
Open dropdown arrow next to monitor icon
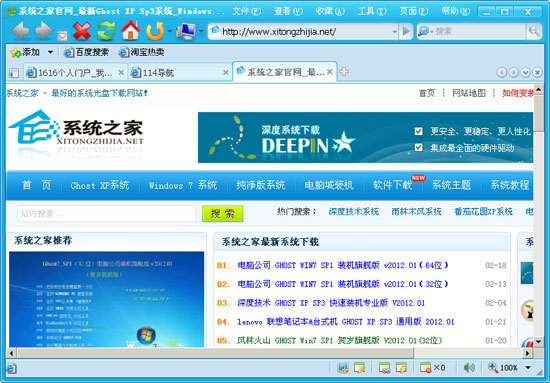click(x=201, y=31)
